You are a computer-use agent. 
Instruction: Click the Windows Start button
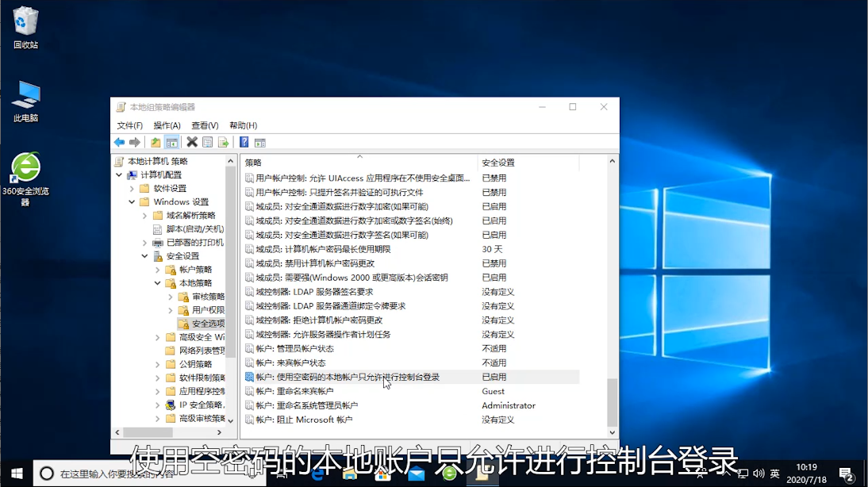click(x=16, y=474)
